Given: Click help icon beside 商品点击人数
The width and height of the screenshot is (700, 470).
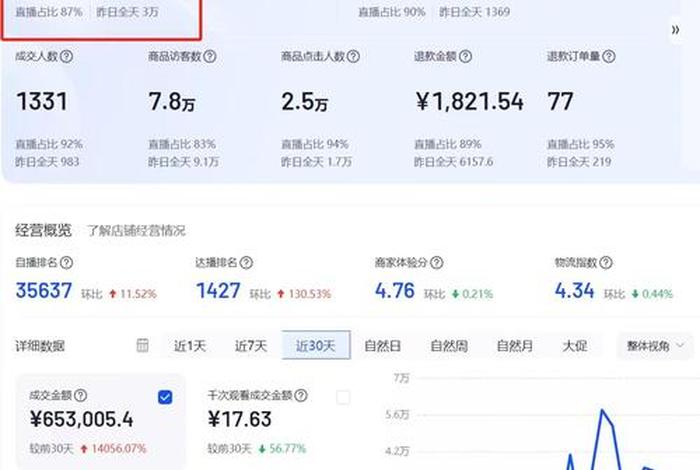Looking at the screenshot, I should [353, 56].
